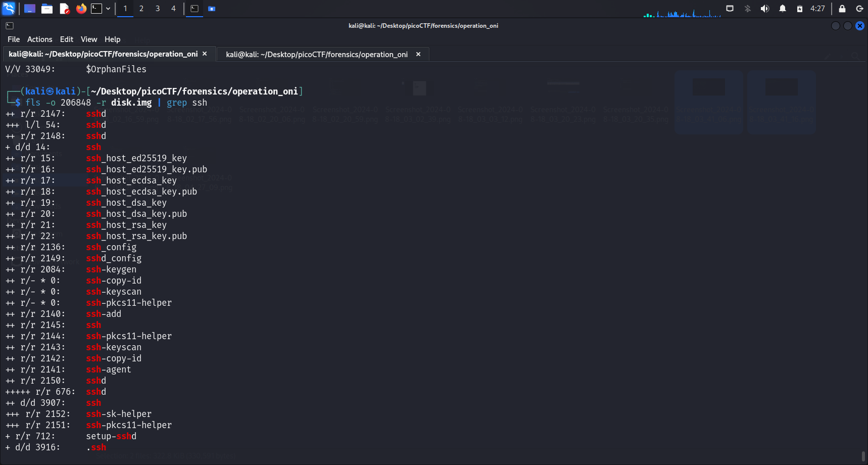Open the network connection icon
868x465 pixels.
[730, 9]
